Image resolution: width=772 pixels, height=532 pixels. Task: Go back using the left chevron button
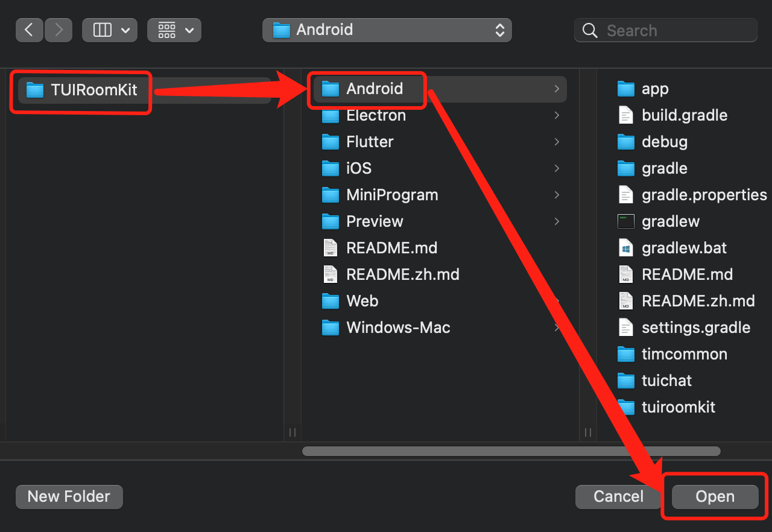(x=29, y=30)
